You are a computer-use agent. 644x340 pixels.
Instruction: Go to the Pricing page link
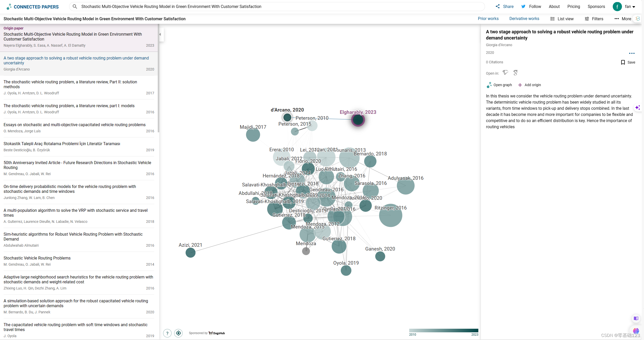click(573, 6)
